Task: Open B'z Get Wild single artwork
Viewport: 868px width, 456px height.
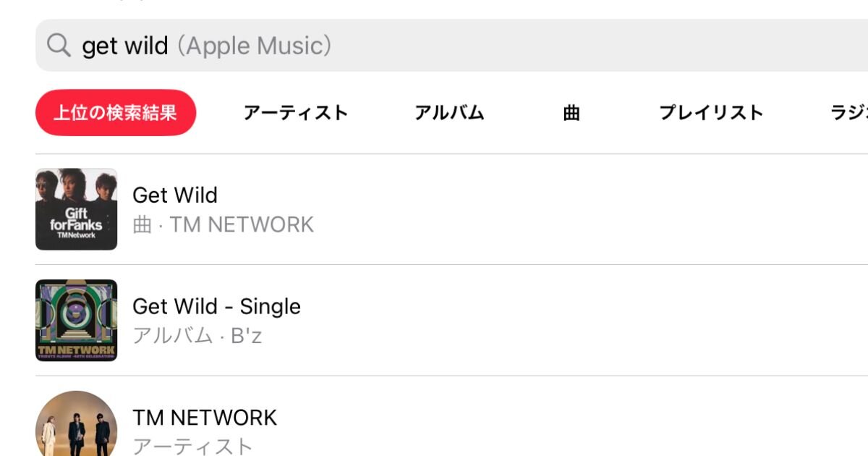Action: click(76, 320)
